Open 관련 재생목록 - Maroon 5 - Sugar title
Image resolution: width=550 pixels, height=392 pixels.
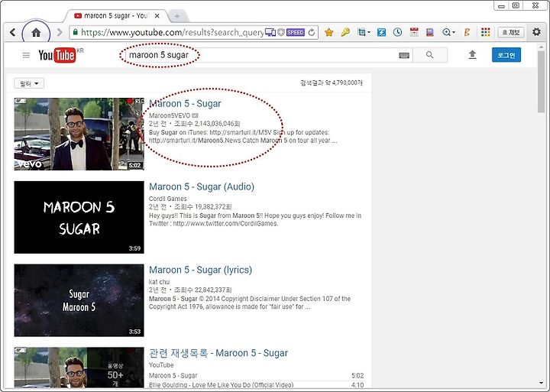click(218, 353)
